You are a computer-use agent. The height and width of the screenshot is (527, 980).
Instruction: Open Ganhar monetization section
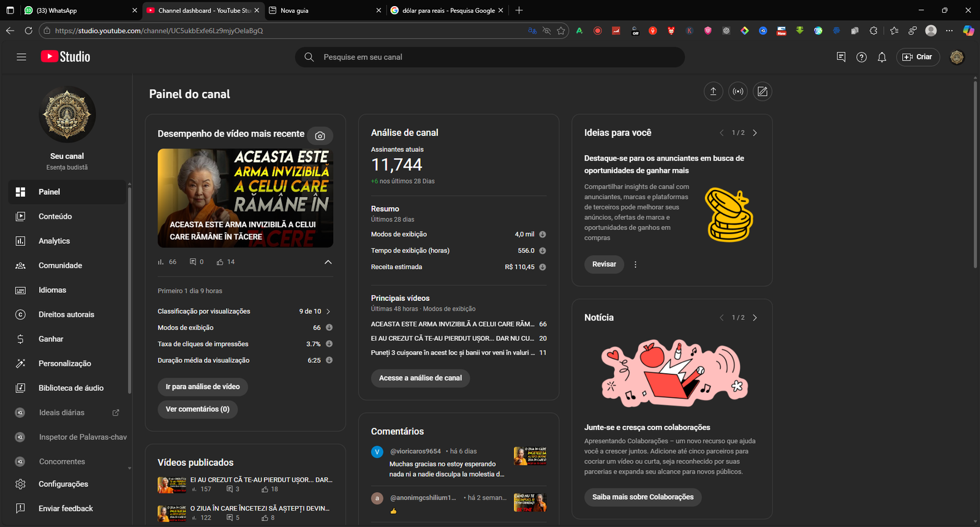coord(51,339)
